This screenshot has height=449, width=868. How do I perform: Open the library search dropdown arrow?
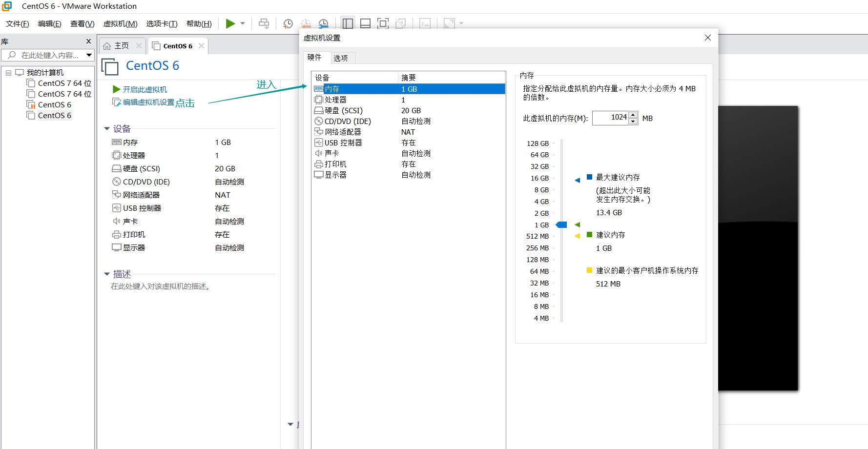tap(89, 55)
